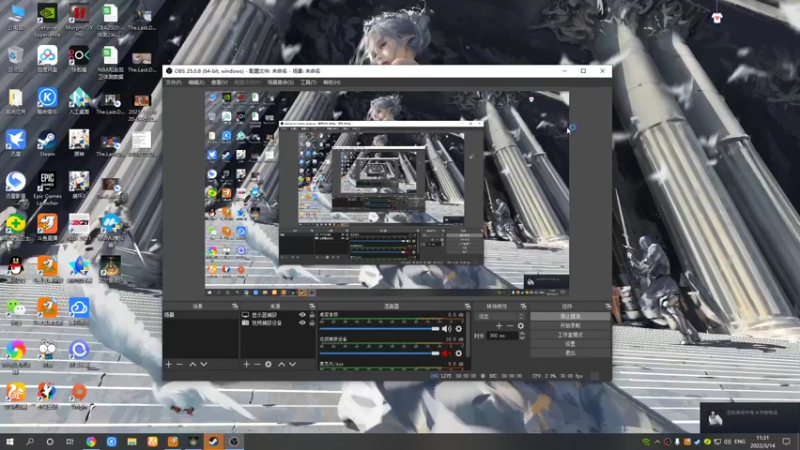This screenshot has height=450, width=800.
Task: Remove a transition with the Scene Transitions minus icon
Action: (x=510, y=326)
